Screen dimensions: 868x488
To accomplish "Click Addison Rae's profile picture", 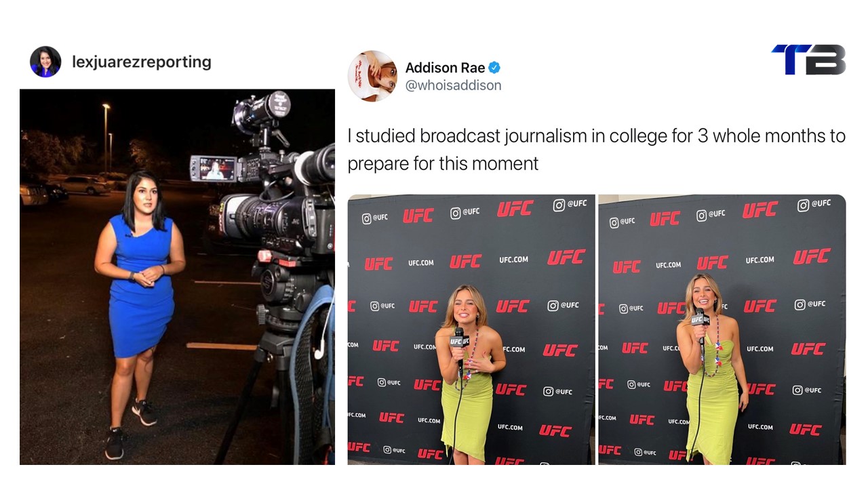I will point(372,76).
